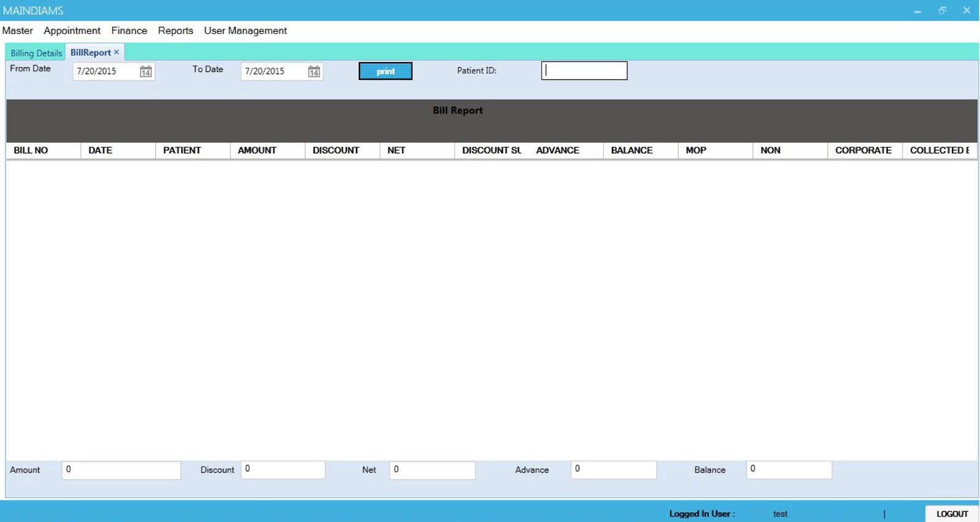Click the Amount total field

tap(121, 470)
